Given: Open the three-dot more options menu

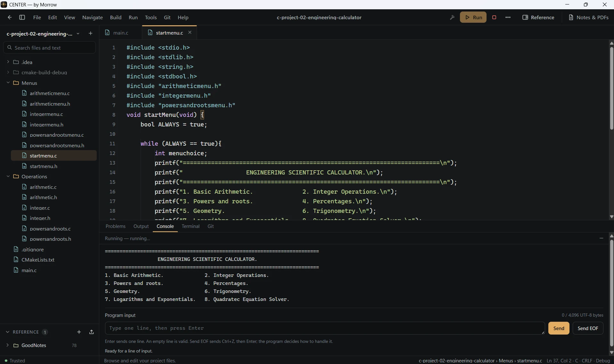Looking at the screenshot, I should (x=508, y=17).
